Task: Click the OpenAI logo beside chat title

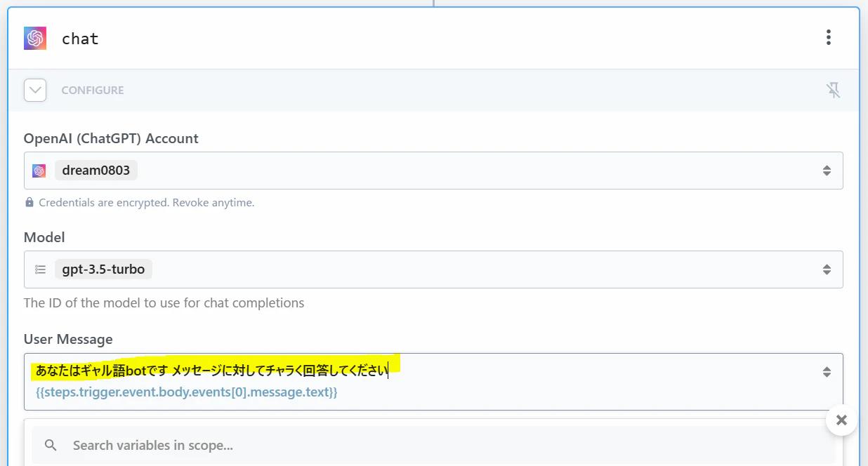Action: pos(35,38)
